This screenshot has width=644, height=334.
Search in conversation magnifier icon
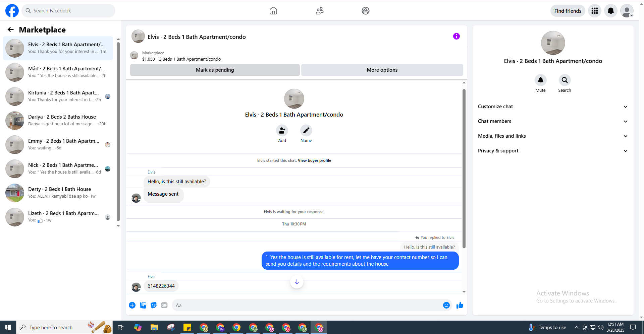(x=565, y=80)
